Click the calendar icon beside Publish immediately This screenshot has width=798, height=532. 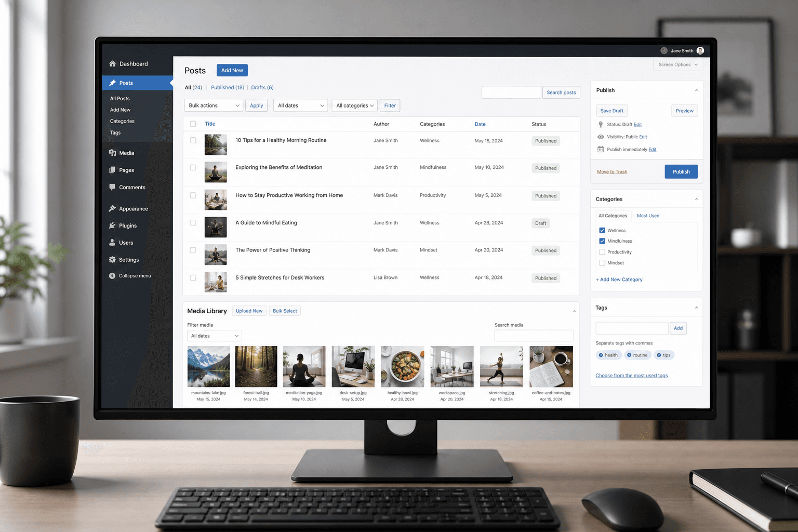601,149
